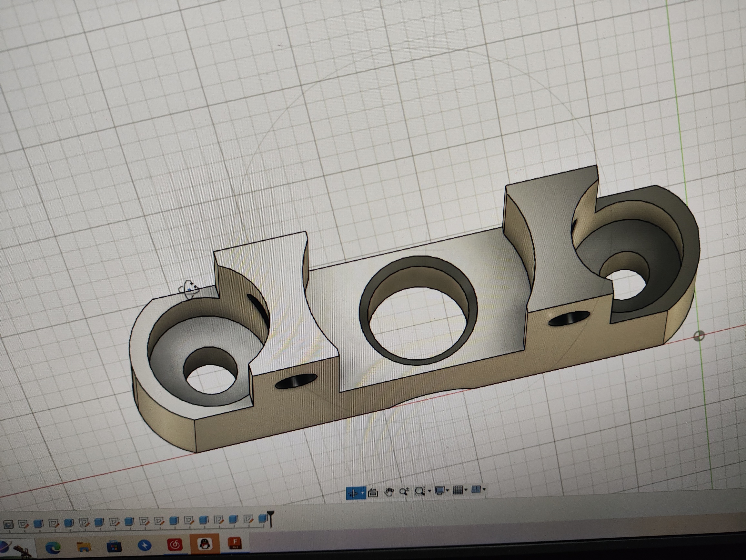Click the Zoom Window fit icon
The width and height of the screenshot is (746, 560).
click(x=419, y=491)
